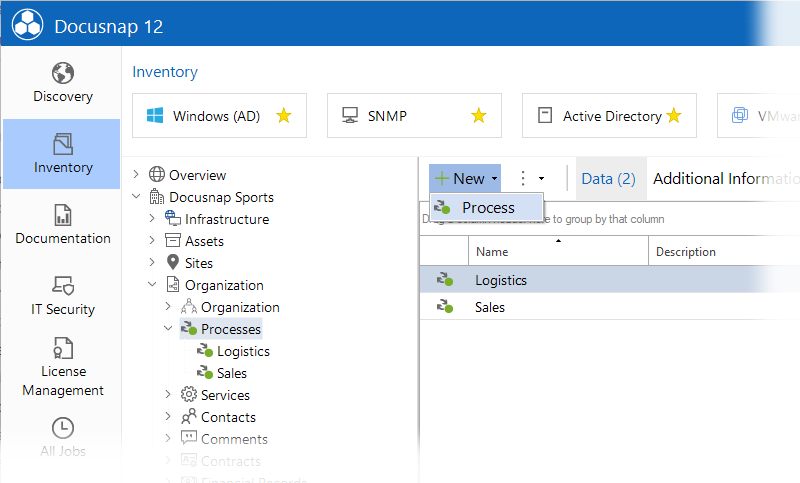Image resolution: width=800 pixels, height=483 pixels.
Task: Click the Contacts people icon
Action: coord(189,416)
